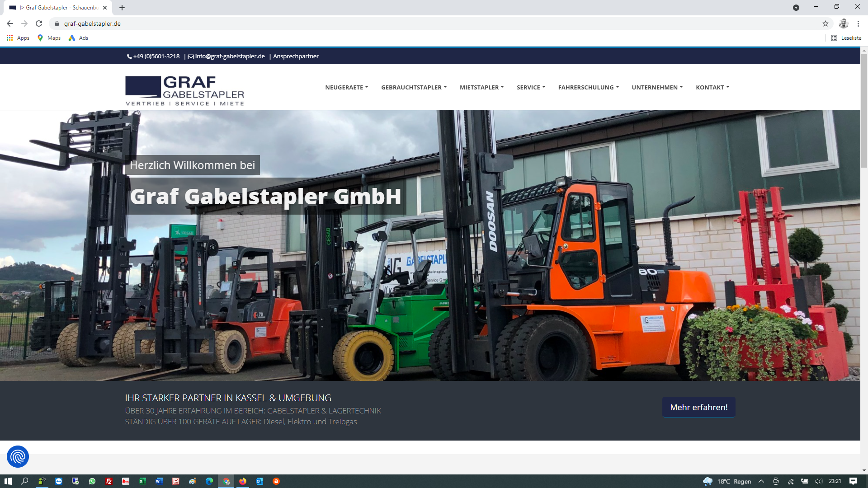Click the page vertical scrollbar
This screenshot has width=868, height=488.
click(x=864, y=111)
